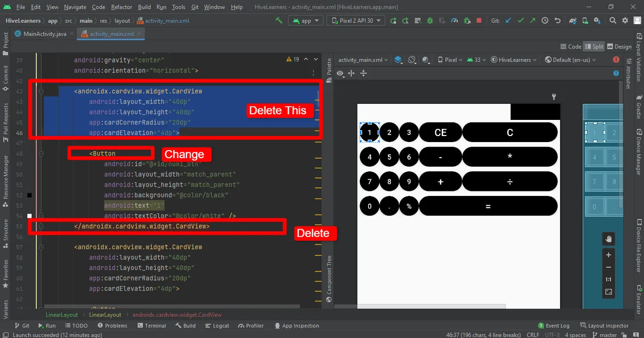Open the Logcat tool window
The width and height of the screenshot is (644, 338).
click(217, 325)
